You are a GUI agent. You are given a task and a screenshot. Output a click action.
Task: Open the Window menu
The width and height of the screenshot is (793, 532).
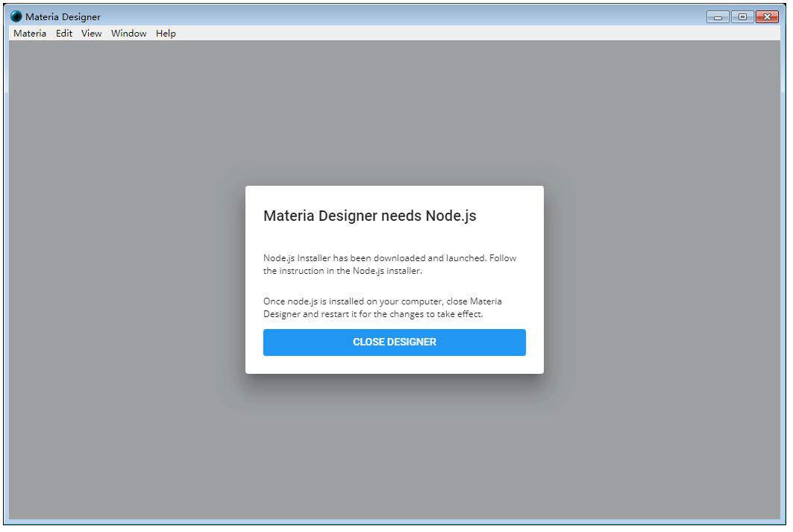click(128, 33)
